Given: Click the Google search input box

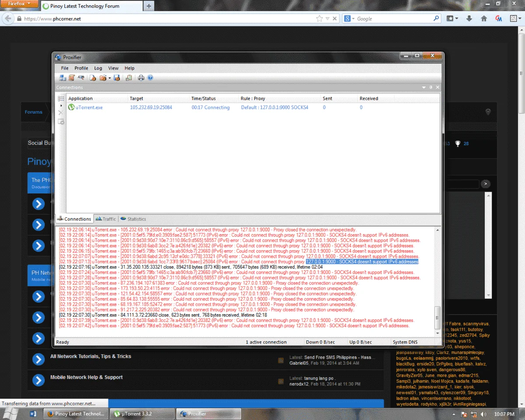Looking at the screenshot, I should pyautogui.click(x=394, y=19).
